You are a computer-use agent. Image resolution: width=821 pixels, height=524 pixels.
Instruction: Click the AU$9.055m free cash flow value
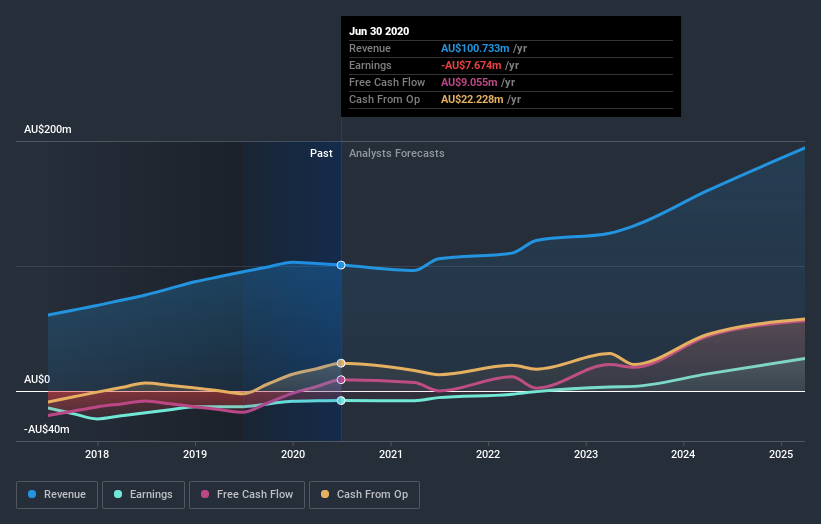(469, 82)
